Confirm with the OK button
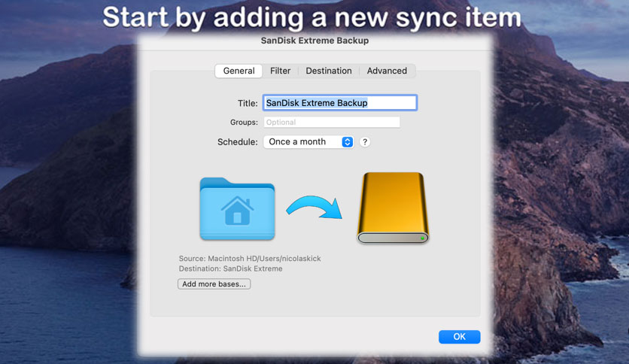Screen dimensions: 629x364 tap(459, 337)
